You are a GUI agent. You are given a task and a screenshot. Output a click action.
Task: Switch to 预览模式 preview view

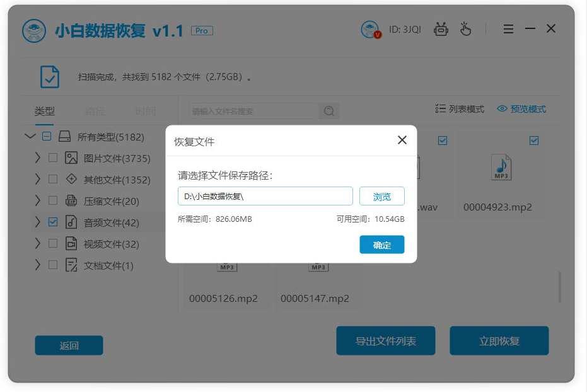click(x=521, y=109)
